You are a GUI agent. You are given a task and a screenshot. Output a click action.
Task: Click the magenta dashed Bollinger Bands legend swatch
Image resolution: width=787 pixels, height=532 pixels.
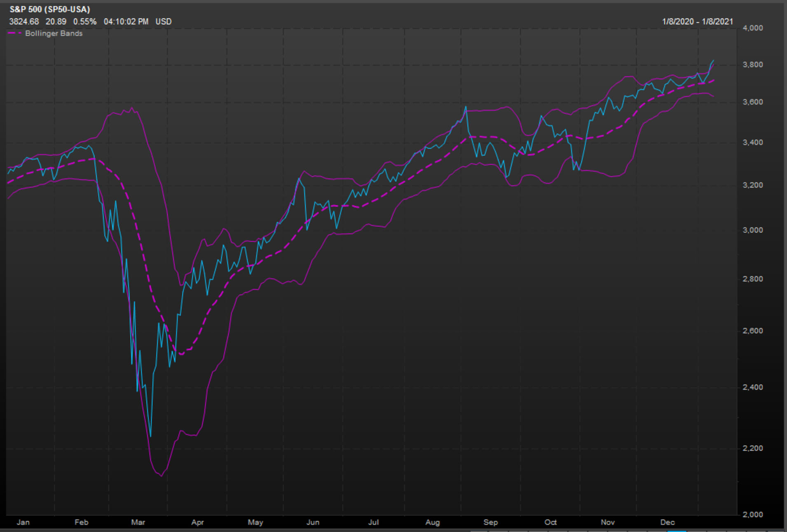click(x=15, y=33)
